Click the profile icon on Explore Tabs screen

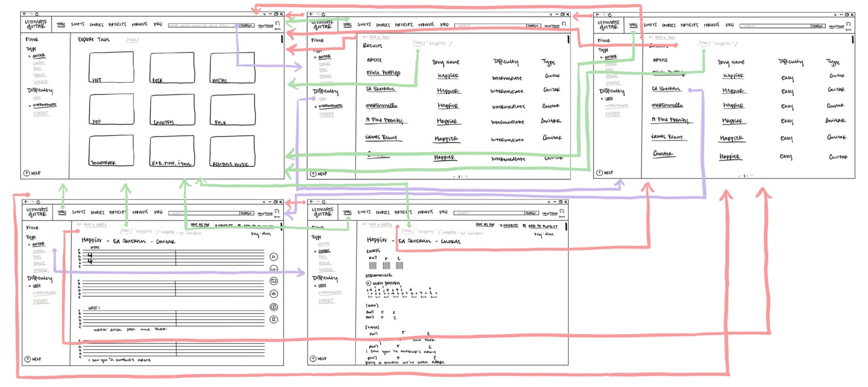point(278,24)
